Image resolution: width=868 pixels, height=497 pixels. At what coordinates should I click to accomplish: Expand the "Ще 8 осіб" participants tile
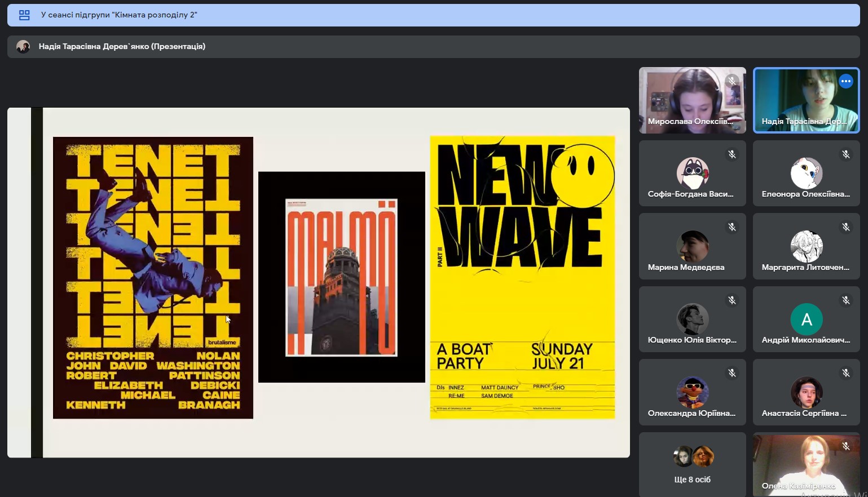692,464
